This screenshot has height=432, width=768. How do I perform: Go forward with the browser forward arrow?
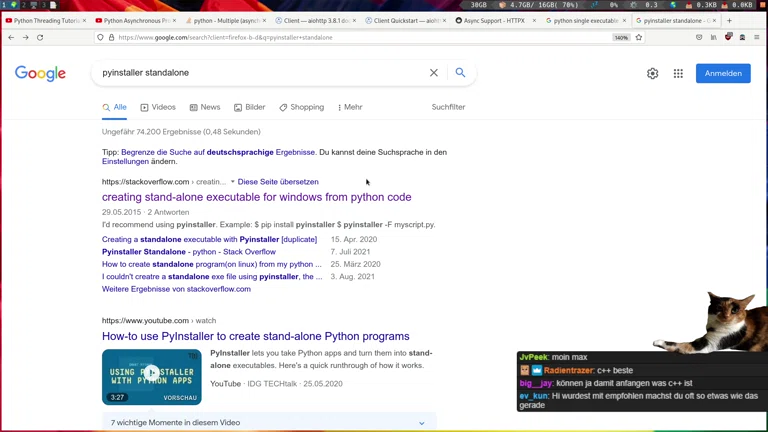(25, 37)
